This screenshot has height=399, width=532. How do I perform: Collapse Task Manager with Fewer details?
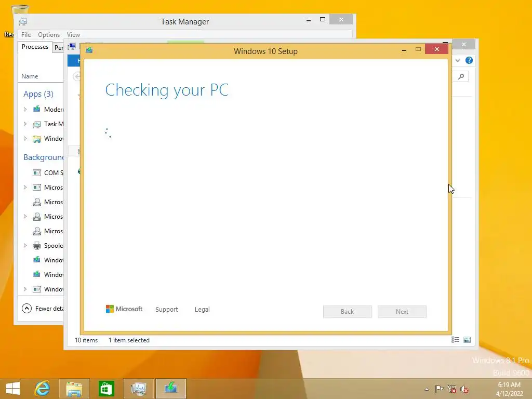[43, 309]
